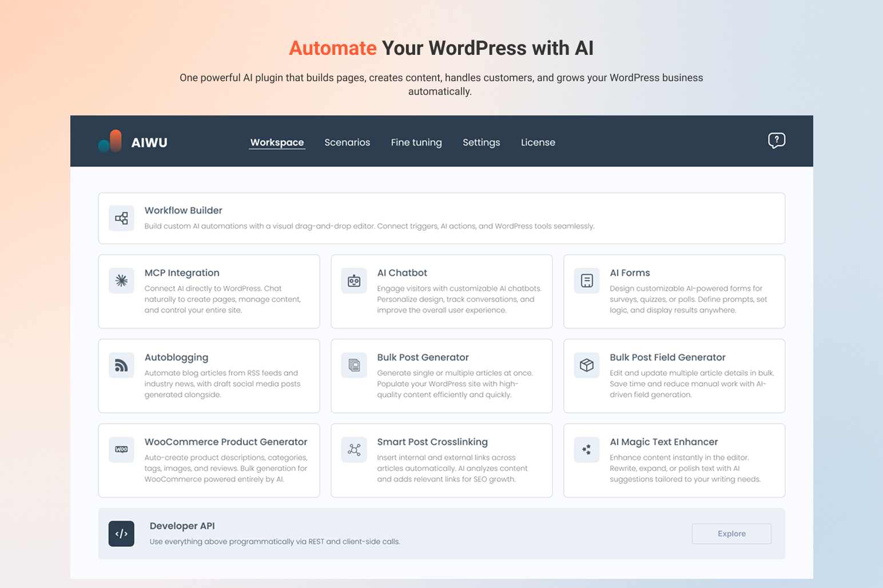Click the AI Magic Text Enhancer sparkles icon
The image size is (883, 588).
586,450
